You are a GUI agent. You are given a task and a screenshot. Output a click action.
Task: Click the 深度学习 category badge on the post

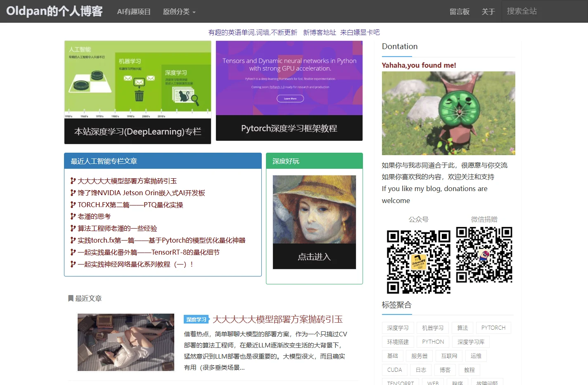pos(197,319)
